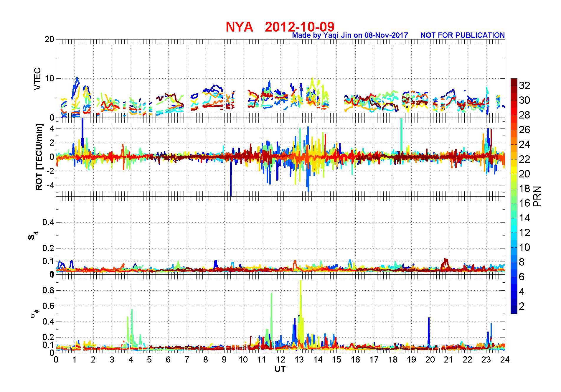Click VTEC axis tick label '10'

point(49,78)
